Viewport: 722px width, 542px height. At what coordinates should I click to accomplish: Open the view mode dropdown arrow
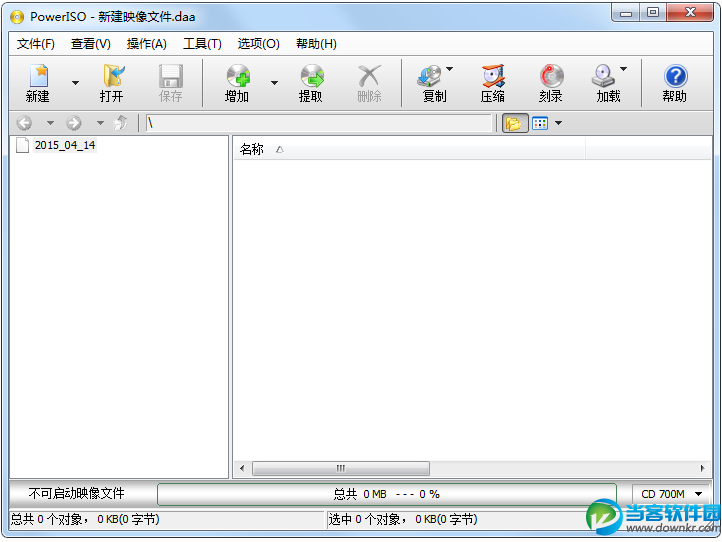coord(559,123)
